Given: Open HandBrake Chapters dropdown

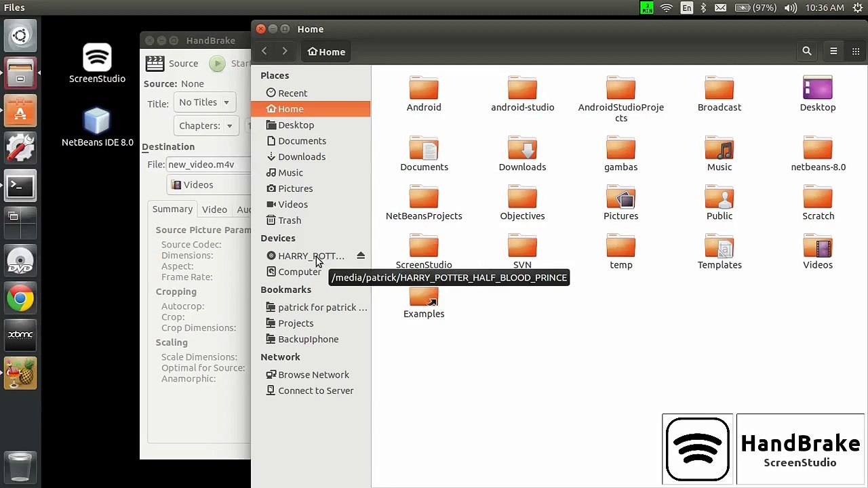Looking at the screenshot, I should pos(206,125).
